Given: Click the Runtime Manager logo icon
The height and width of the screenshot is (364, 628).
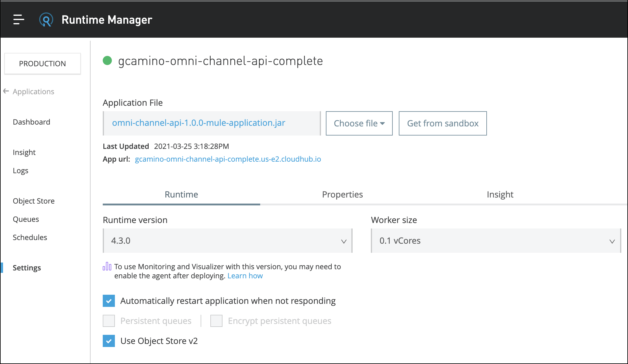Looking at the screenshot, I should coord(46,20).
